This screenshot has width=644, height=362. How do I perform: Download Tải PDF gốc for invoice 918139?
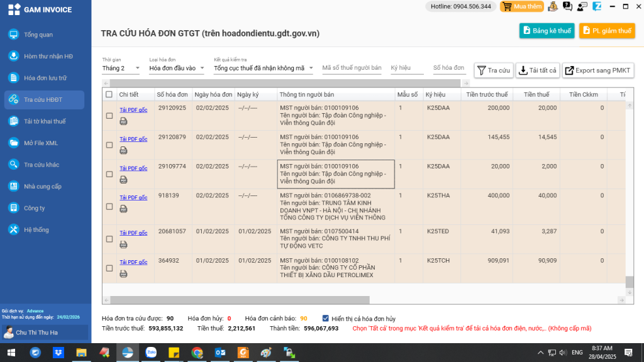pyautogui.click(x=133, y=197)
